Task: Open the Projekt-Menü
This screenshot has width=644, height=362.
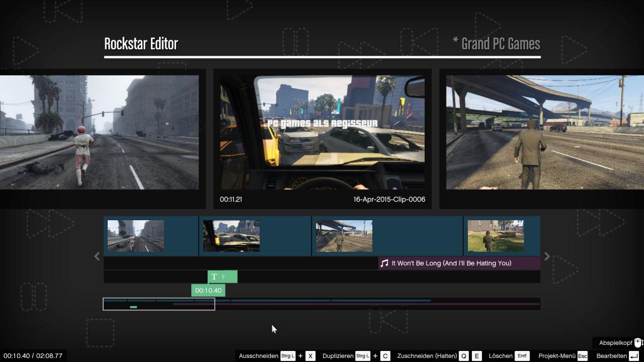Action: click(x=557, y=356)
